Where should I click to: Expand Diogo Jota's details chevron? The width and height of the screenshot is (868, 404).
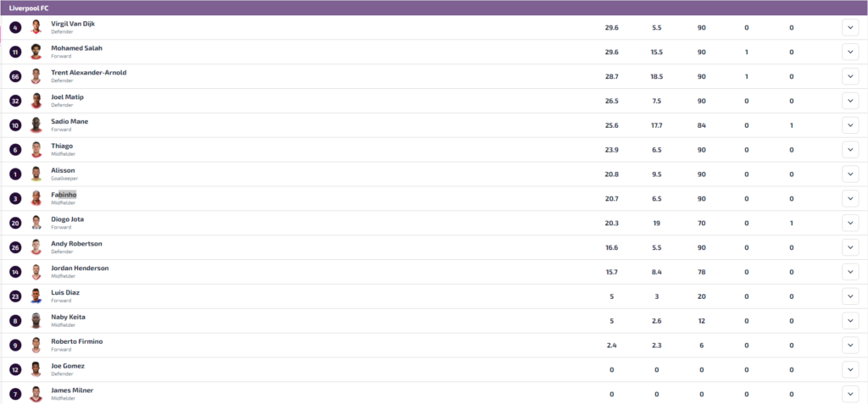tap(849, 223)
